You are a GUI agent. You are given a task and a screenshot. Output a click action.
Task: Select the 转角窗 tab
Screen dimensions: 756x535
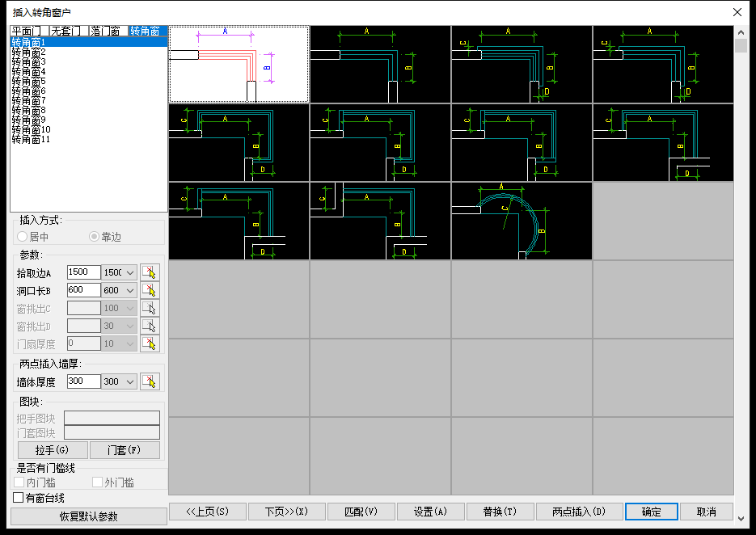[147, 32]
